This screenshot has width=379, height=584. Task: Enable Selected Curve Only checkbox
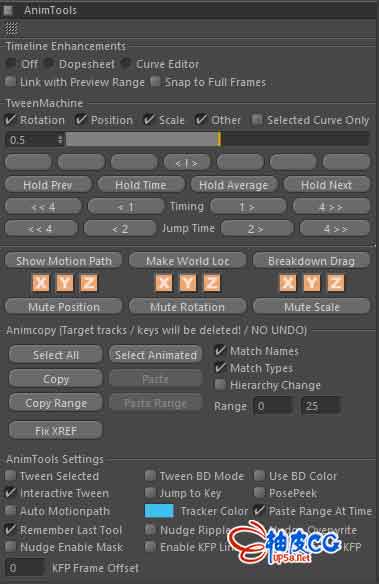tap(257, 120)
